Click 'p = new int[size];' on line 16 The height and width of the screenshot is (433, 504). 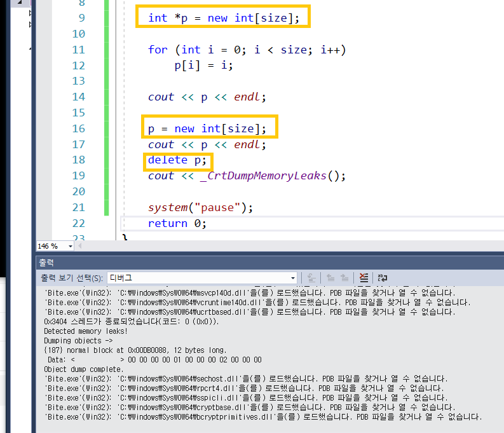(x=207, y=128)
